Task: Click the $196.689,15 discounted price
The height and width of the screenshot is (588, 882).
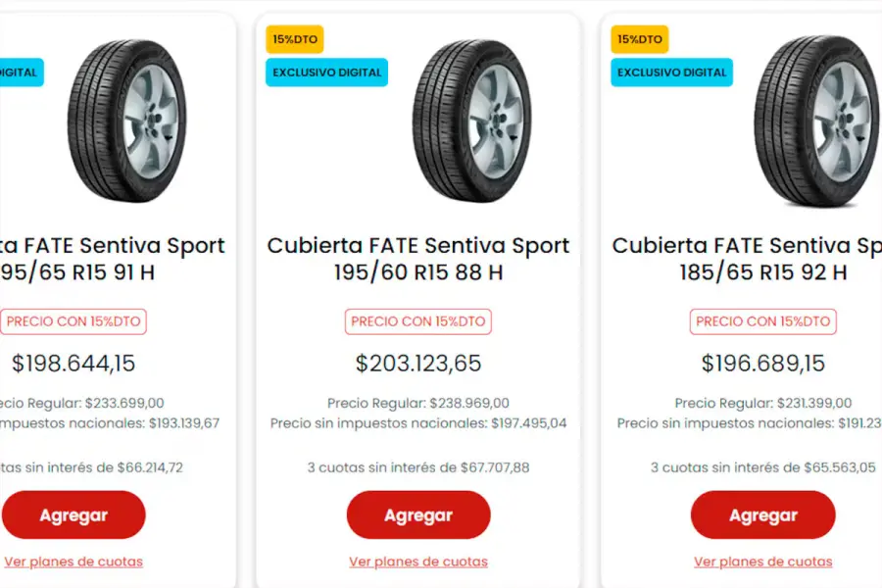Action: point(762,363)
